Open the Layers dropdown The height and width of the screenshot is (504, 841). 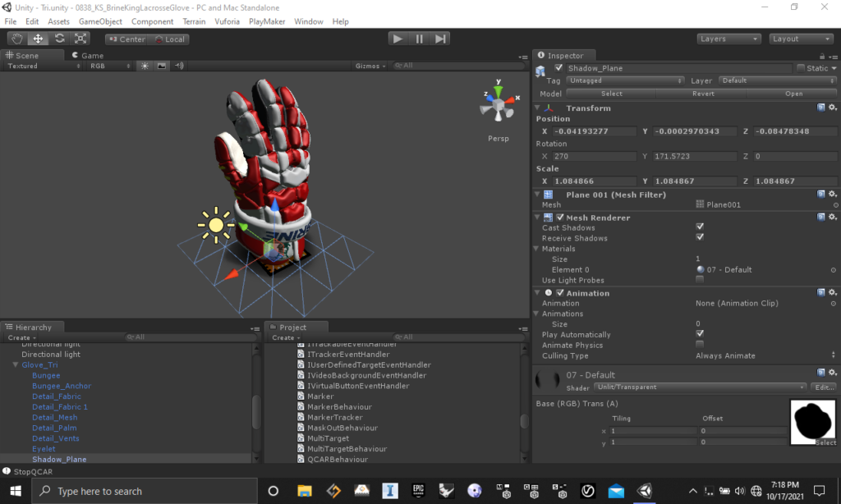coord(729,39)
